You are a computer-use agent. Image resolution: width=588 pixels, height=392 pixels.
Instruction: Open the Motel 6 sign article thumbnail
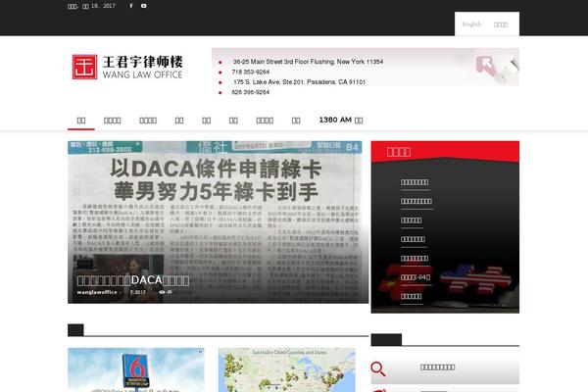click(x=136, y=369)
